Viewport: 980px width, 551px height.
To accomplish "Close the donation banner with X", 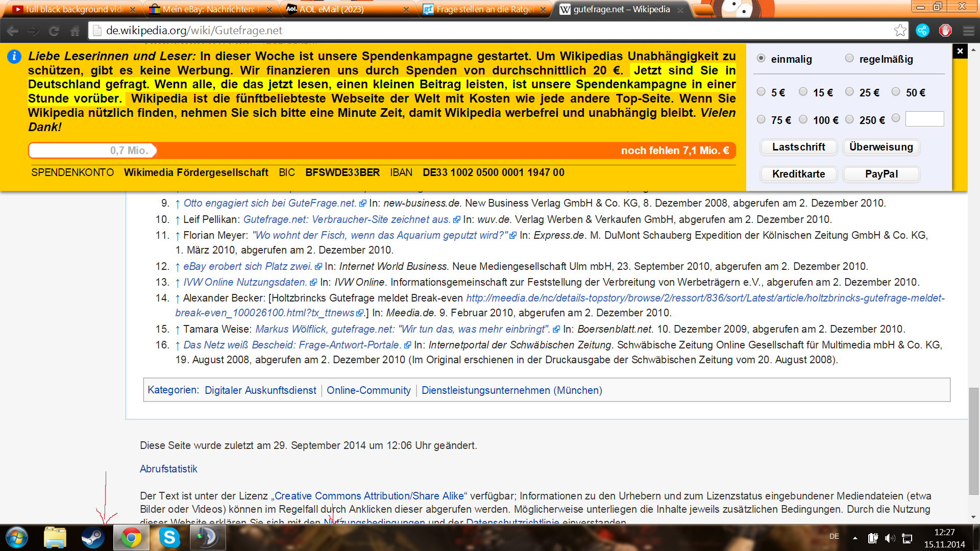I will [960, 51].
